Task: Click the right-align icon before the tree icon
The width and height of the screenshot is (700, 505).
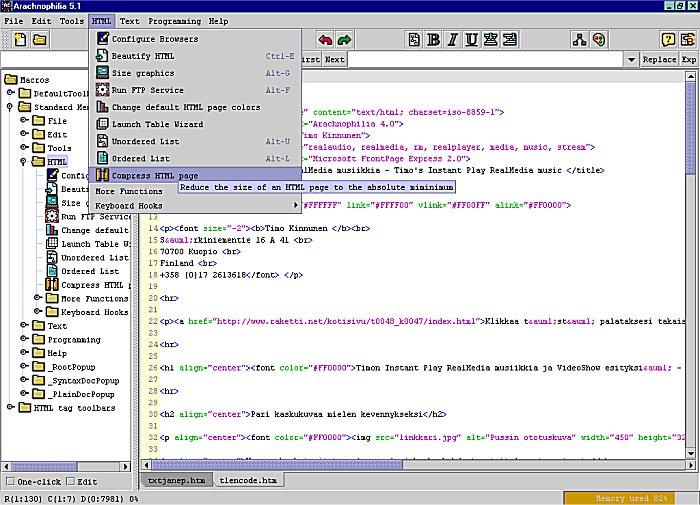Action: 510,40
